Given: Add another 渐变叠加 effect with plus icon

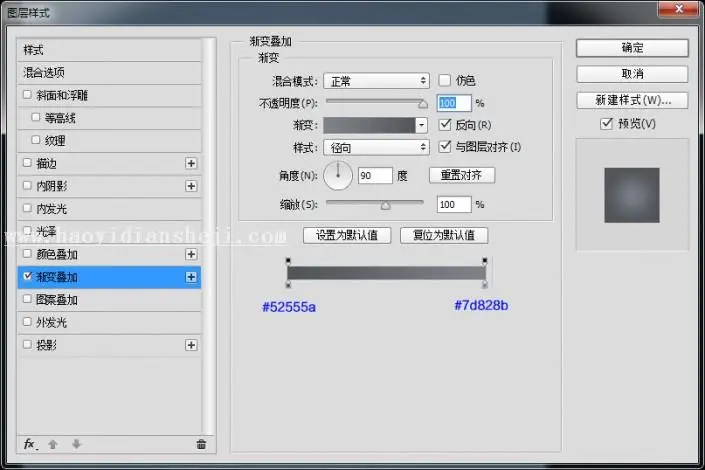Looking at the screenshot, I should click(191, 277).
